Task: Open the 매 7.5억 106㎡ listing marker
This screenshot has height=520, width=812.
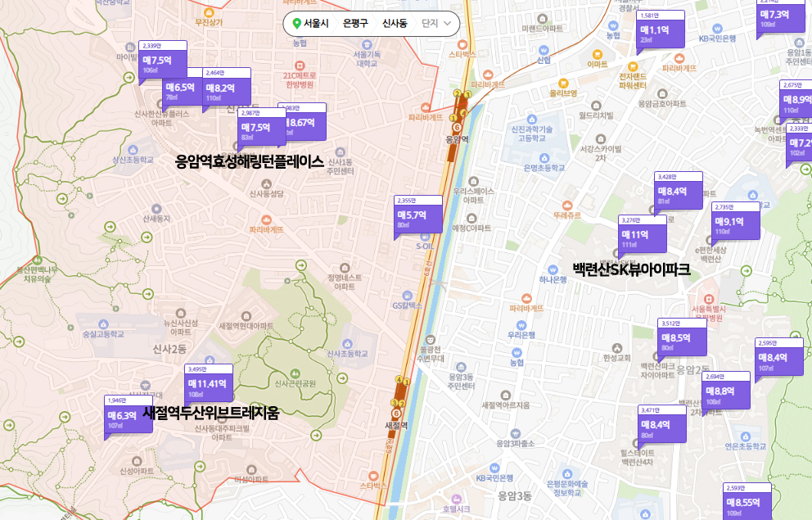Action: point(163,62)
